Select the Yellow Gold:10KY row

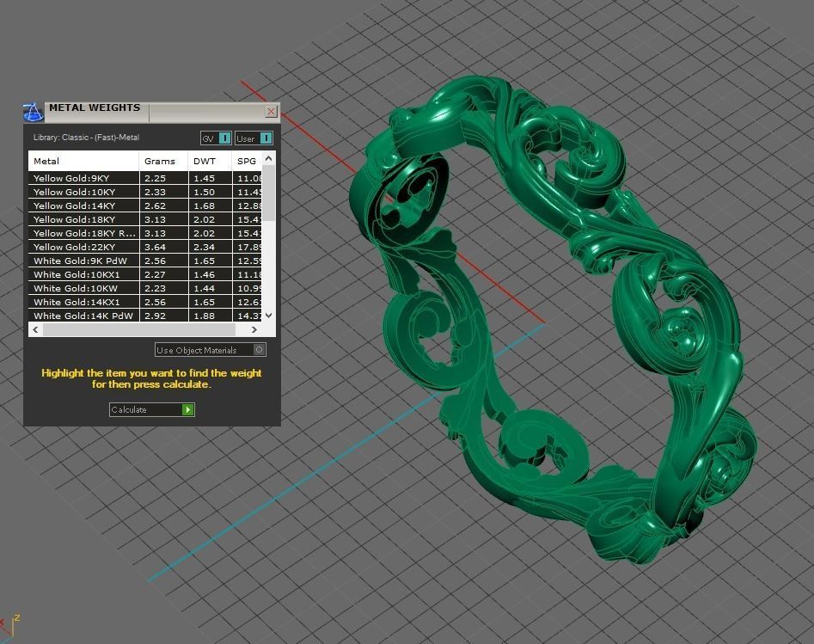tap(145, 192)
